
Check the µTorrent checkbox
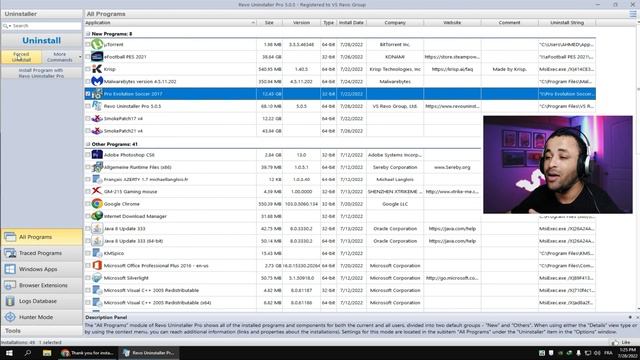pyautogui.click(x=88, y=44)
